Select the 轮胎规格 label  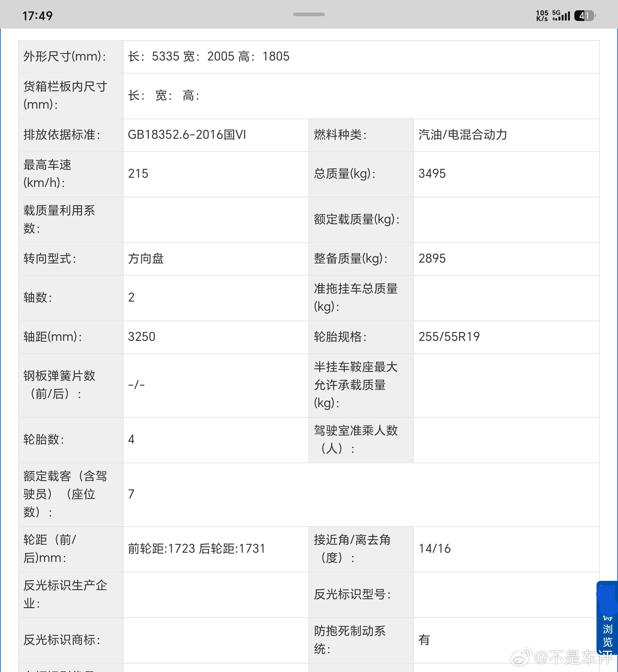[340, 337]
